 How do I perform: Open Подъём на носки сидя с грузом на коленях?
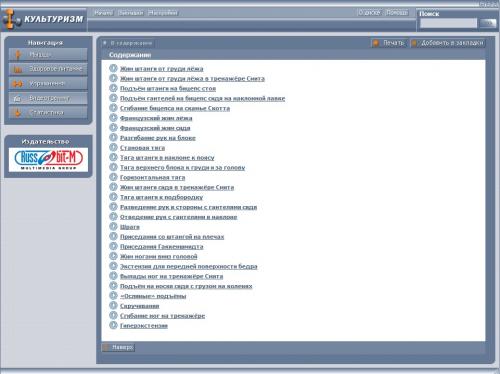[186, 286]
